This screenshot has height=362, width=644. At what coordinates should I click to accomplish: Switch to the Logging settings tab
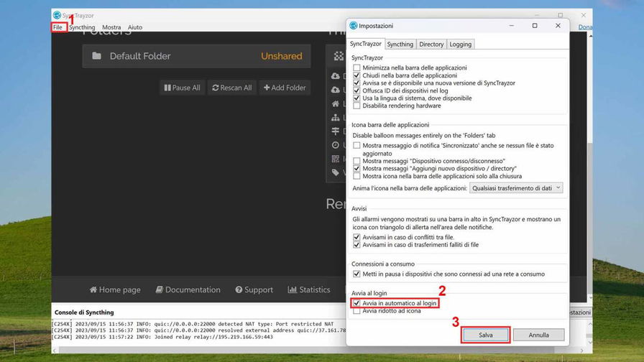461,44
